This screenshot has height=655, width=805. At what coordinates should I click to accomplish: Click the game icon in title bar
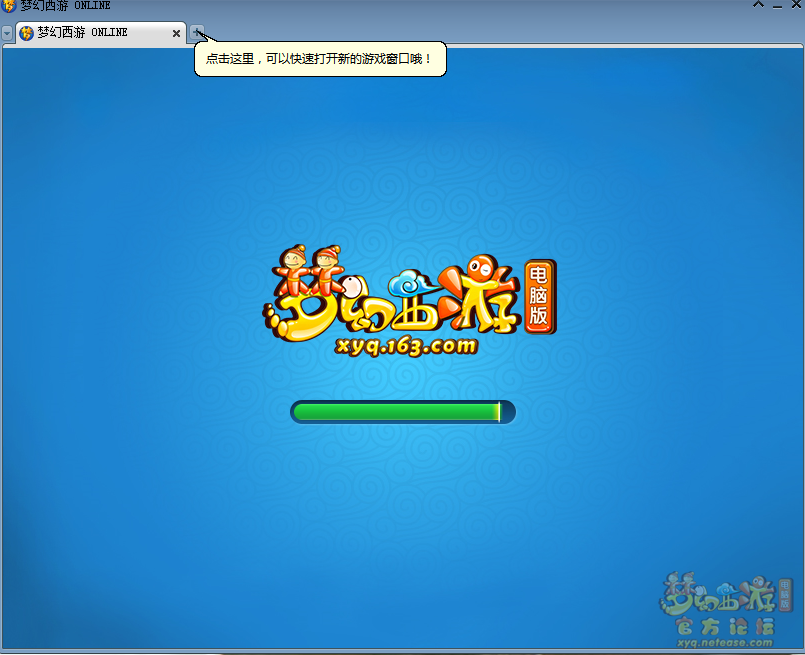9,6
